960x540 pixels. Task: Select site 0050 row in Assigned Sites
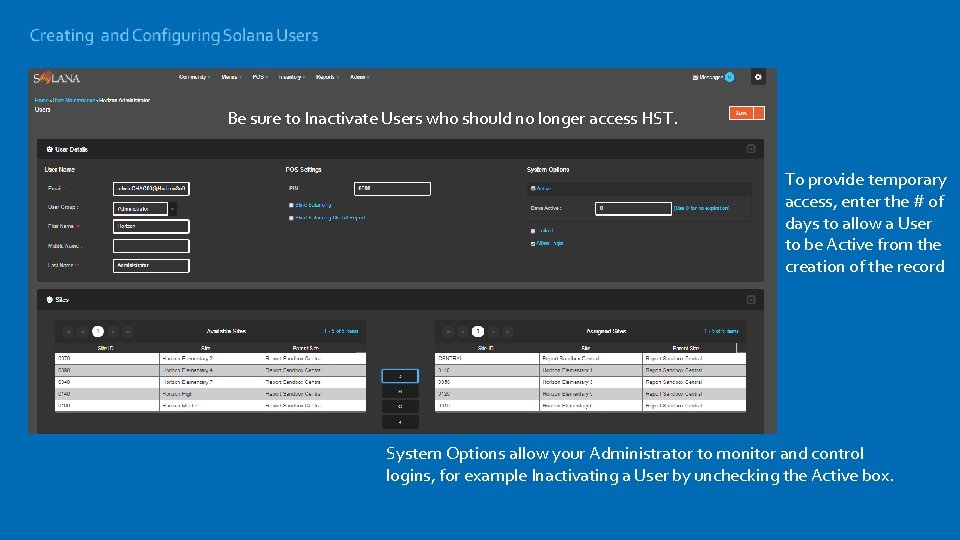point(590,382)
